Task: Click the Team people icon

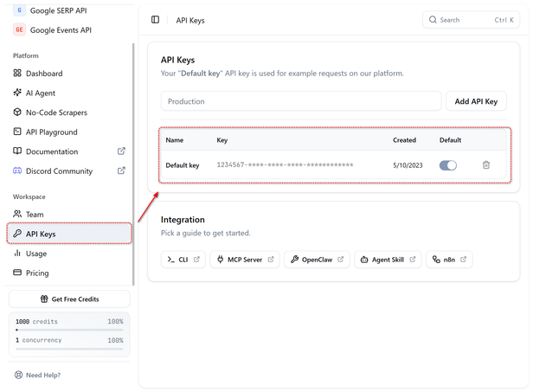Action: click(17, 214)
